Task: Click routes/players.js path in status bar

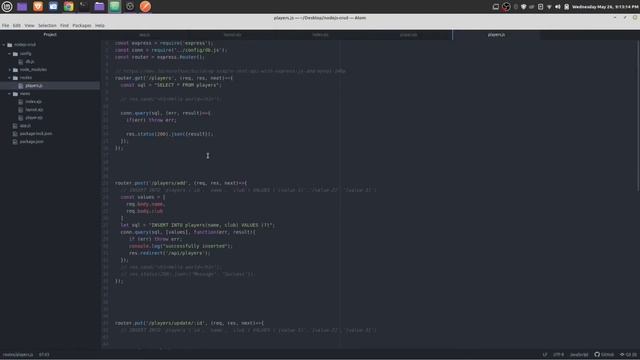Action: [x=18, y=354]
